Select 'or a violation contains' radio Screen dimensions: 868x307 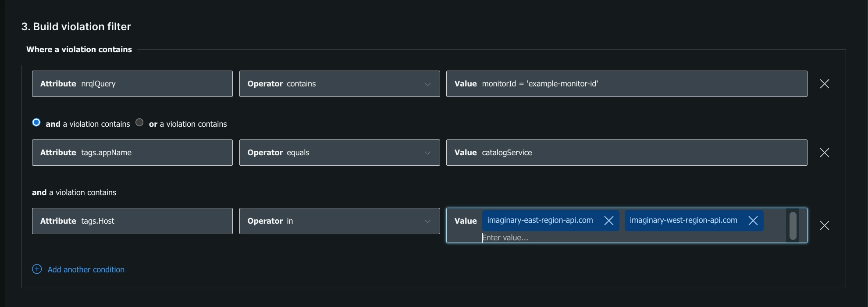pyautogui.click(x=139, y=122)
